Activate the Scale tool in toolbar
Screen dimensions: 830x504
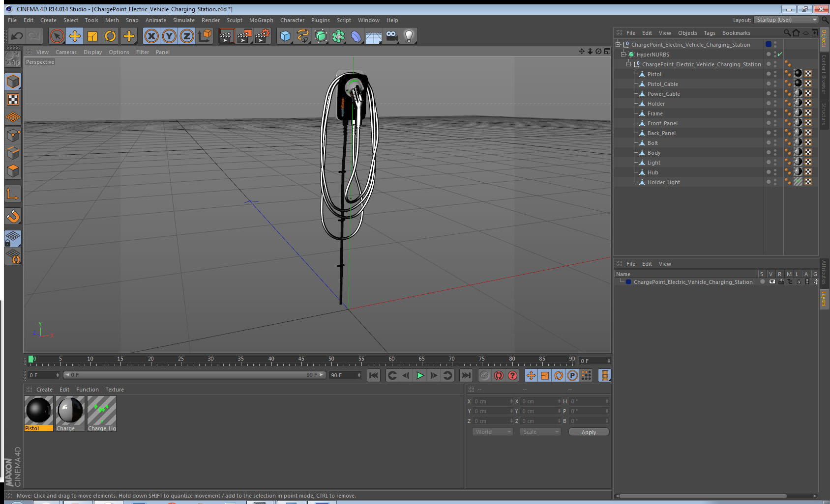[92, 36]
